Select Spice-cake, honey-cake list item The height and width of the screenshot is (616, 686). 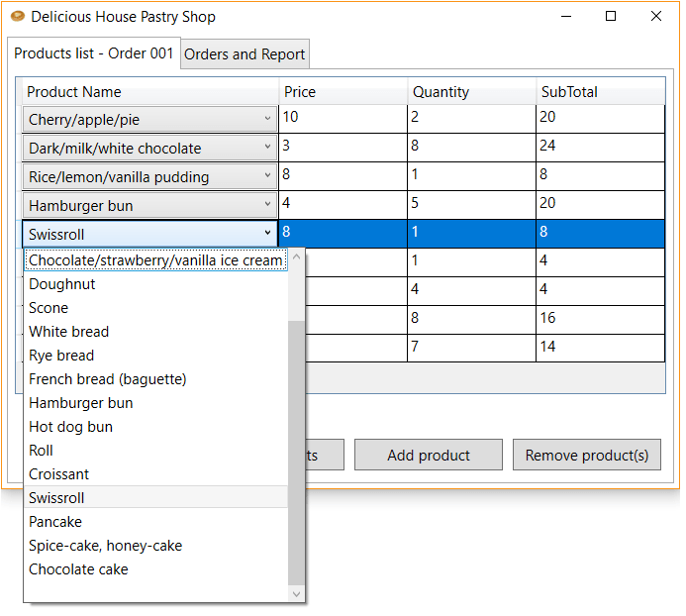point(105,546)
